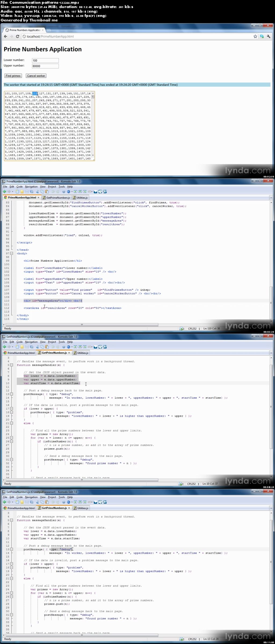The height and width of the screenshot is (644, 275).
Task: Click the Find primes button
Action: pos(13,76)
